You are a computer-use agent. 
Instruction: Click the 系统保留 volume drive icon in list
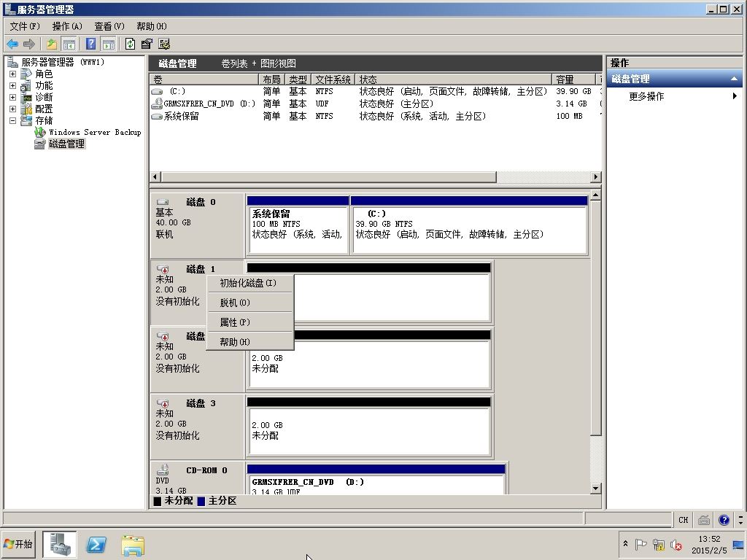157,116
